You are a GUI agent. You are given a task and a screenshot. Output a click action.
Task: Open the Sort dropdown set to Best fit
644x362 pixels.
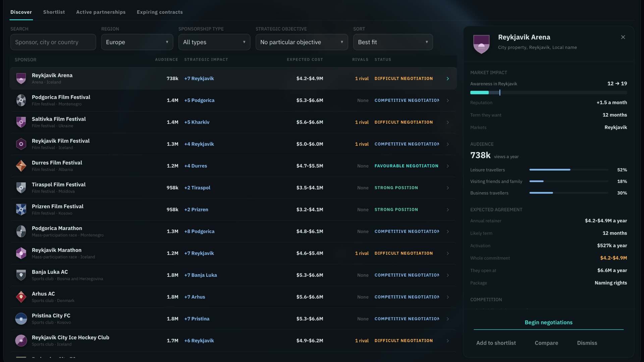click(x=393, y=42)
